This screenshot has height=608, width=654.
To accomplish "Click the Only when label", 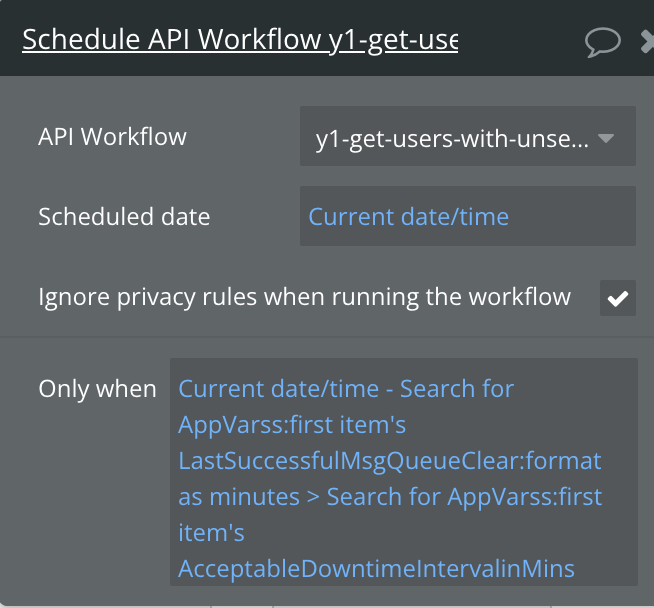I will tap(97, 389).
